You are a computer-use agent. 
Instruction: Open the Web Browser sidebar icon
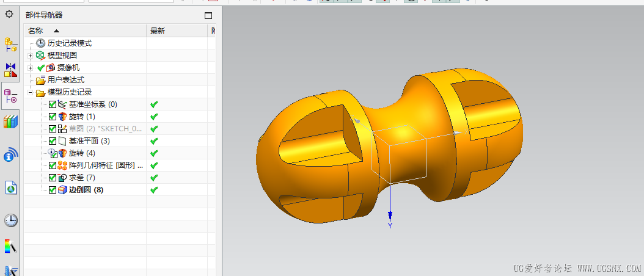(10, 155)
